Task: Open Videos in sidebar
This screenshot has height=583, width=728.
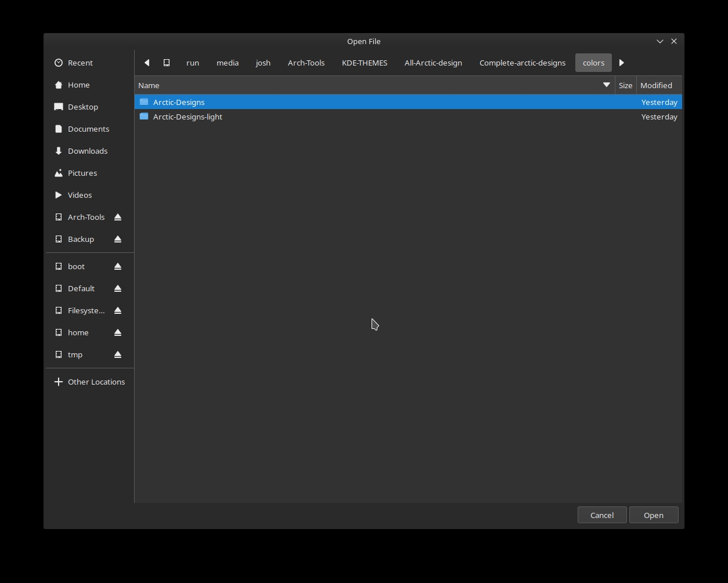Action: coord(90,195)
